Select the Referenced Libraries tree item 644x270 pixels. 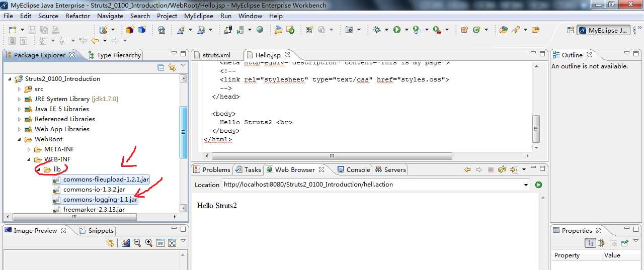tap(64, 119)
